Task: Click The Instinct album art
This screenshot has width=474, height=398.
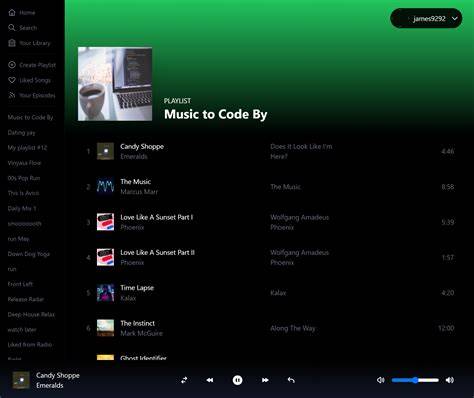Action: [105, 328]
